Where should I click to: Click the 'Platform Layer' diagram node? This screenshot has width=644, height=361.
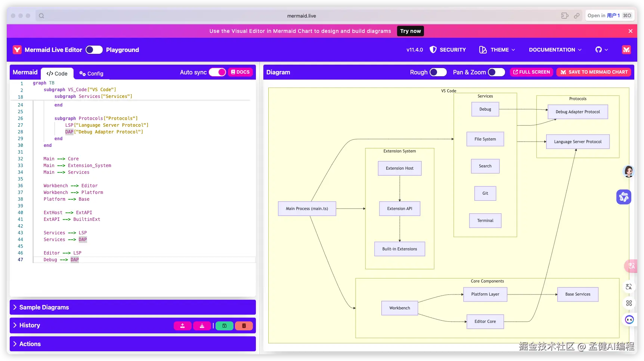point(485,294)
